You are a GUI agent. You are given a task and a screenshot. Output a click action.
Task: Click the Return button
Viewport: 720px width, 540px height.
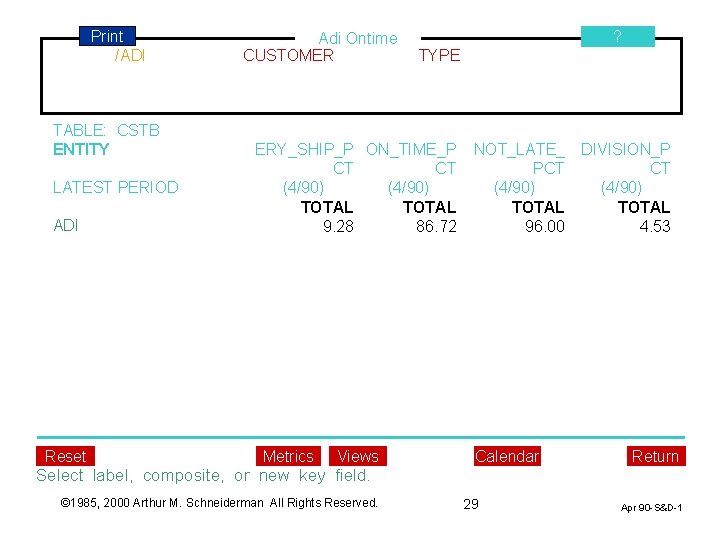[656, 456]
